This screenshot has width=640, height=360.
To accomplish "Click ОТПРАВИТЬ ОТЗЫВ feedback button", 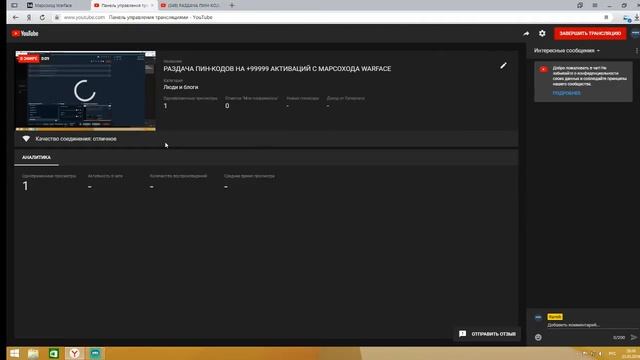I will pos(487,334).
